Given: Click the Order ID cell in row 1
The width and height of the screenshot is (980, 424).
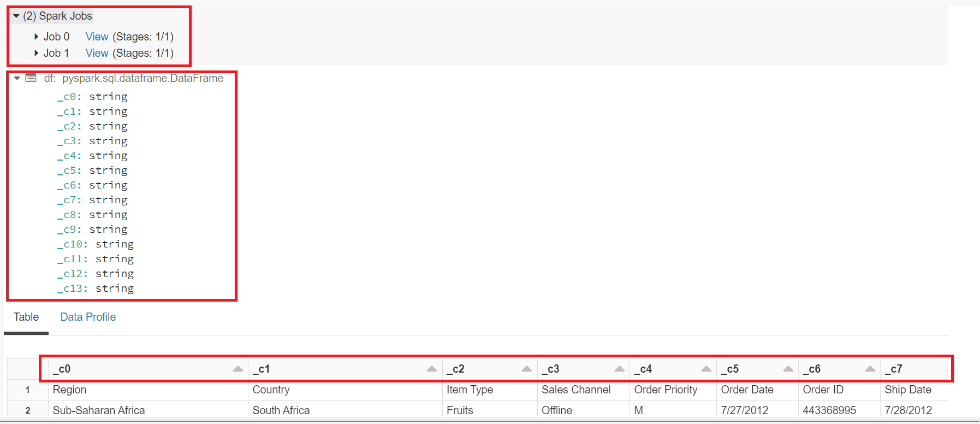Looking at the screenshot, I should click(823, 390).
